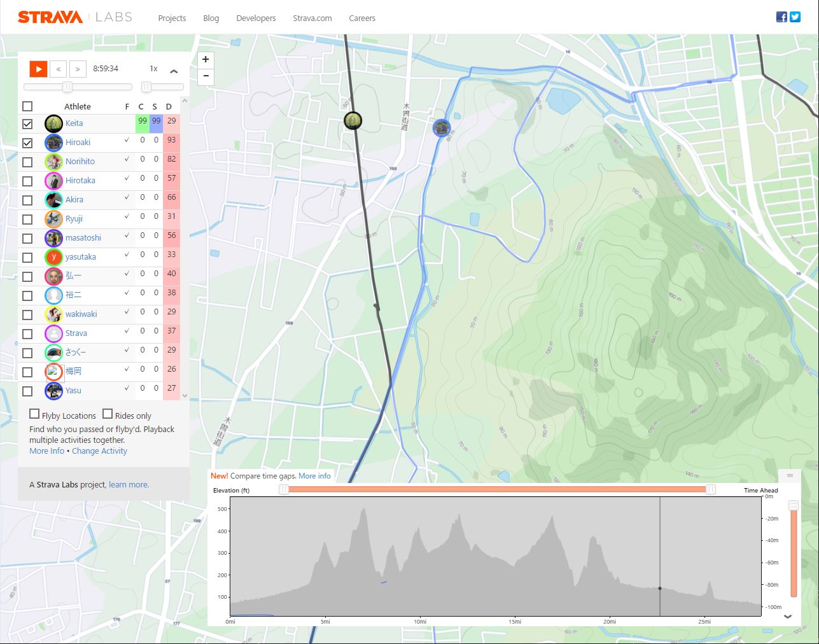Enable the Rides only checkbox
Viewport: 819px width, 644px height.
(x=108, y=414)
